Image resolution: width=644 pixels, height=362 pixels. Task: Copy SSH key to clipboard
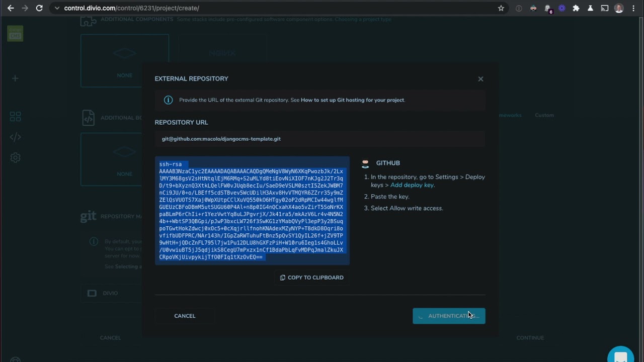(311, 278)
